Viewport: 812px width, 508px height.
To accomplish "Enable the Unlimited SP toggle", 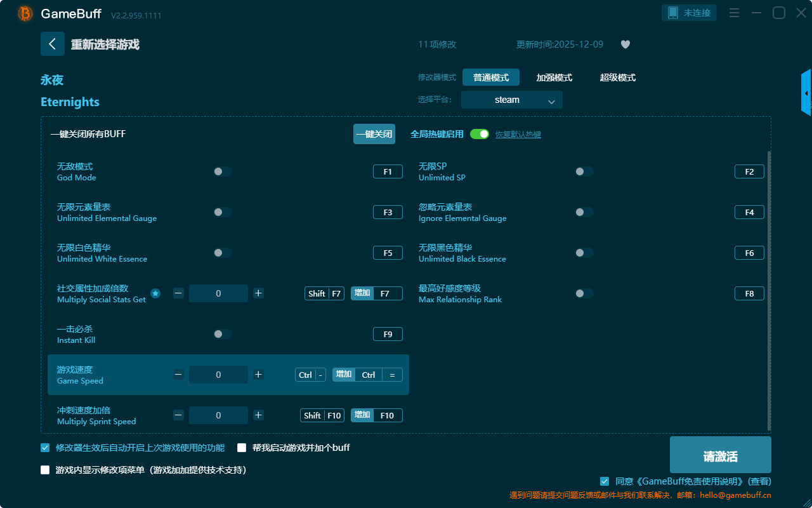I will coord(584,171).
